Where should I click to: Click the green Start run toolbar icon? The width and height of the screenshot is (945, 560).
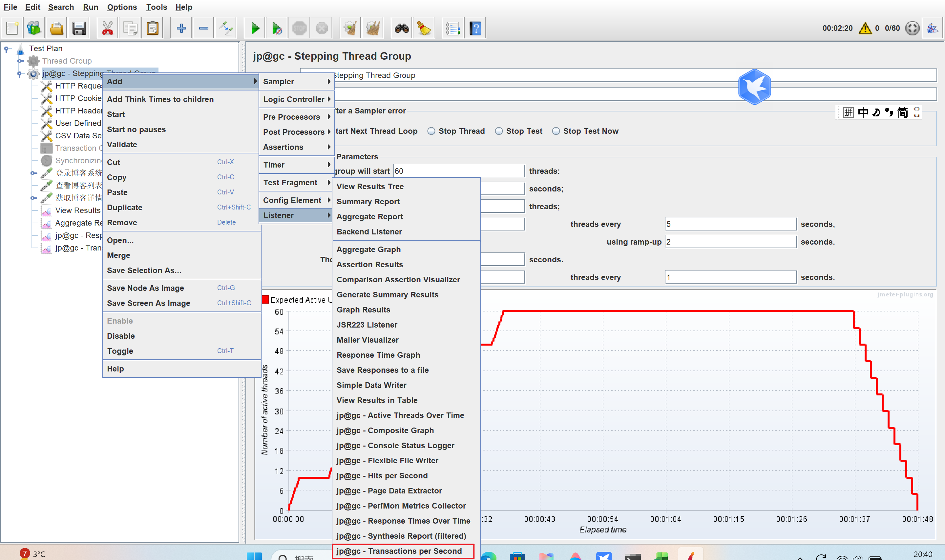pyautogui.click(x=255, y=28)
